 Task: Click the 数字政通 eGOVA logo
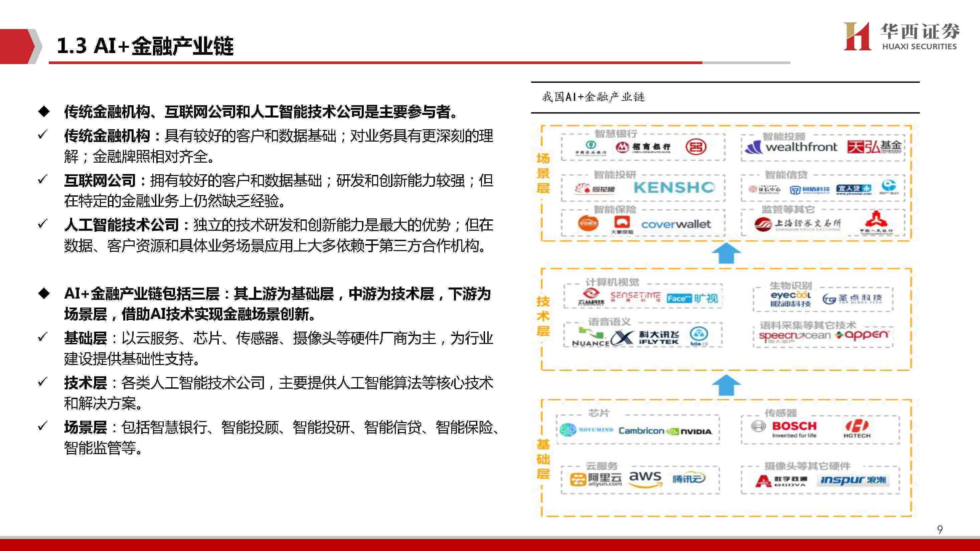pyautogui.click(x=781, y=481)
